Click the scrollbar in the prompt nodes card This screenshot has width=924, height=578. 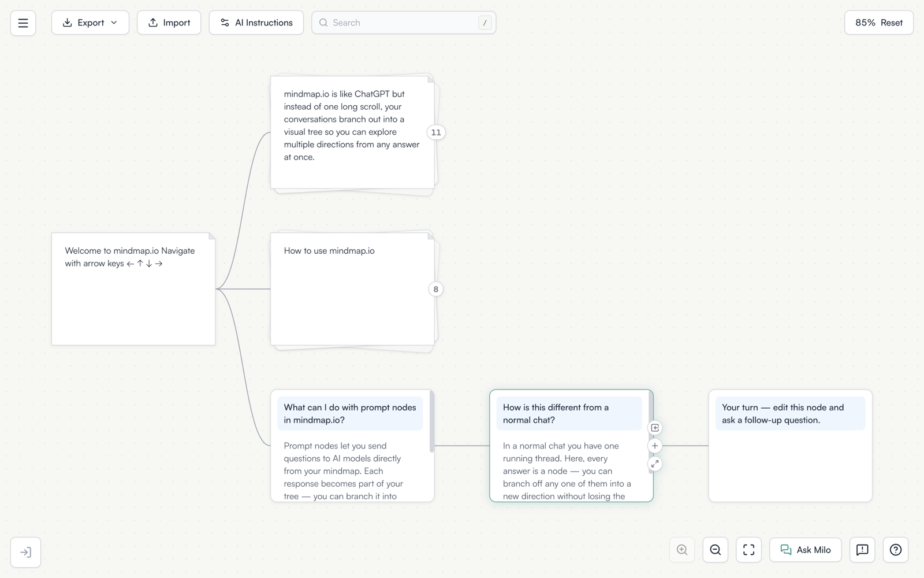coord(432,421)
